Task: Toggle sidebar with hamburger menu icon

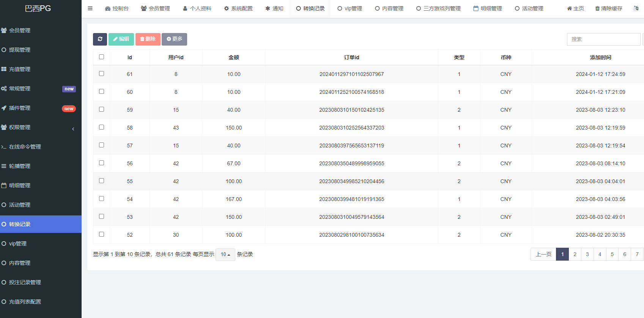Action: tap(90, 8)
